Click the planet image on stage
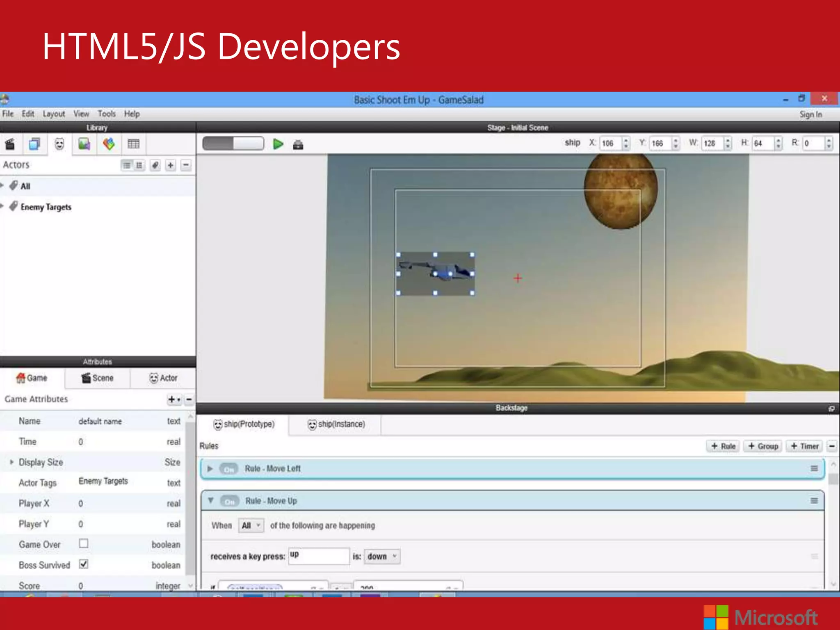Viewport: 840px width, 630px height. click(x=621, y=192)
